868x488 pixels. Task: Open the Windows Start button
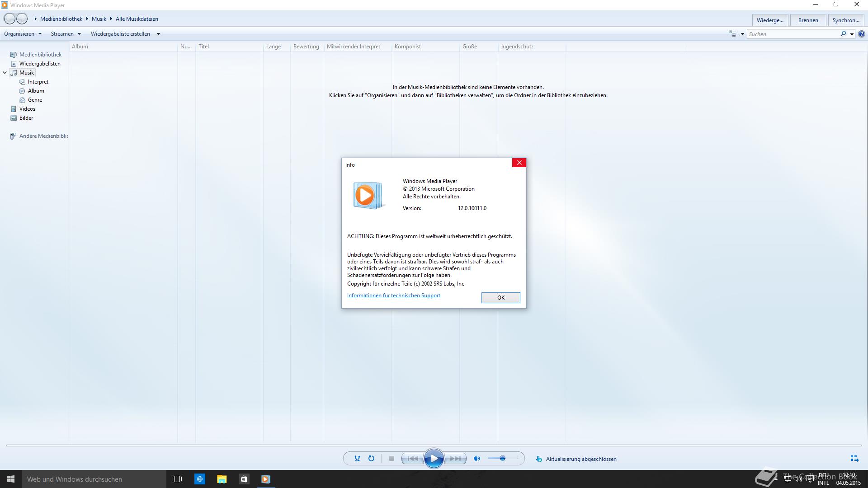coord(11,479)
